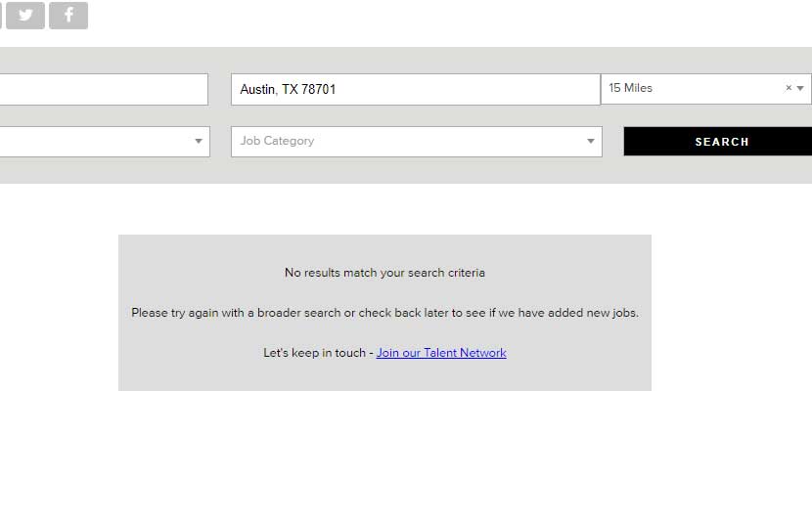Focus the empty keyword input field

point(104,90)
